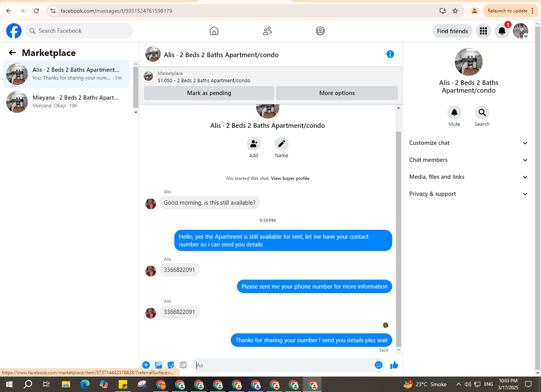
Task: Edit chat name with the pencil icon
Action: (282, 144)
